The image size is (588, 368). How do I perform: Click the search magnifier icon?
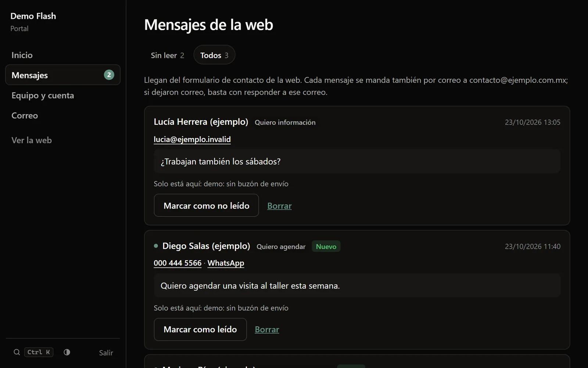[x=17, y=352]
